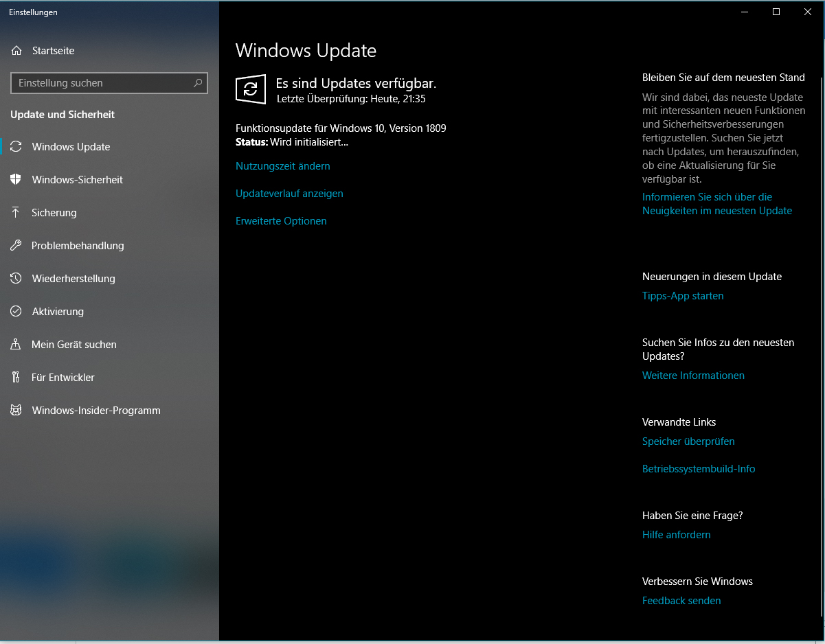This screenshot has height=644, width=825.
Task: Click the Einstellungen window title
Action: coord(33,12)
